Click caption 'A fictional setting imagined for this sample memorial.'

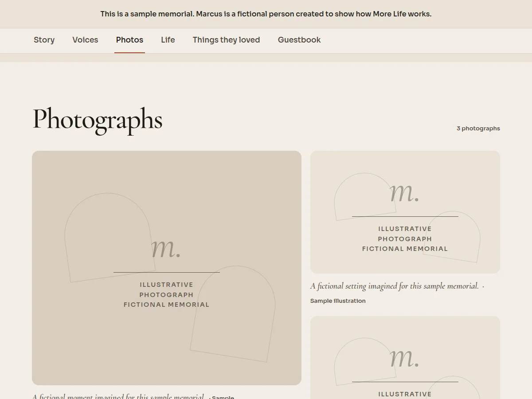395,286
